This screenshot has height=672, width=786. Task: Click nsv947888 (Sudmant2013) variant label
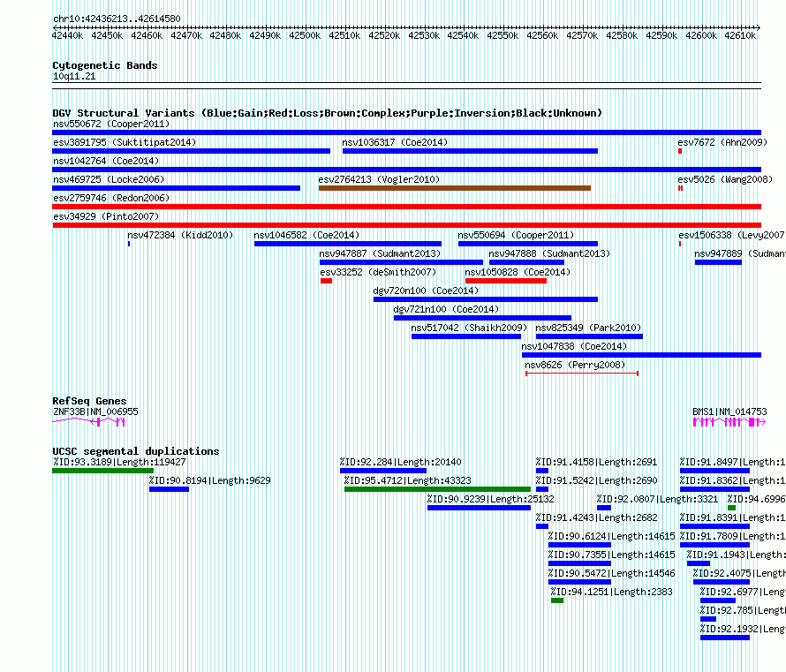click(549, 253)
